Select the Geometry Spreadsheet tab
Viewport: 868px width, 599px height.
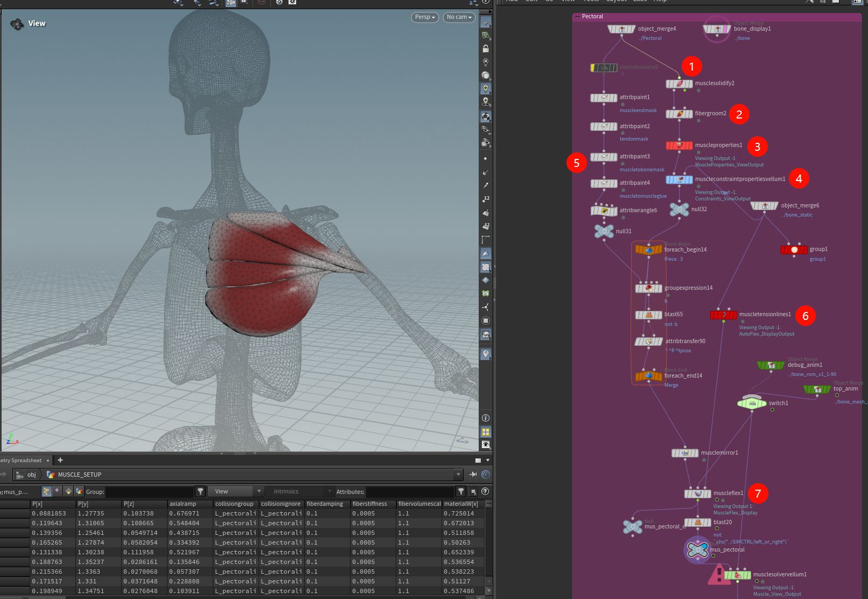coord(22,461)
